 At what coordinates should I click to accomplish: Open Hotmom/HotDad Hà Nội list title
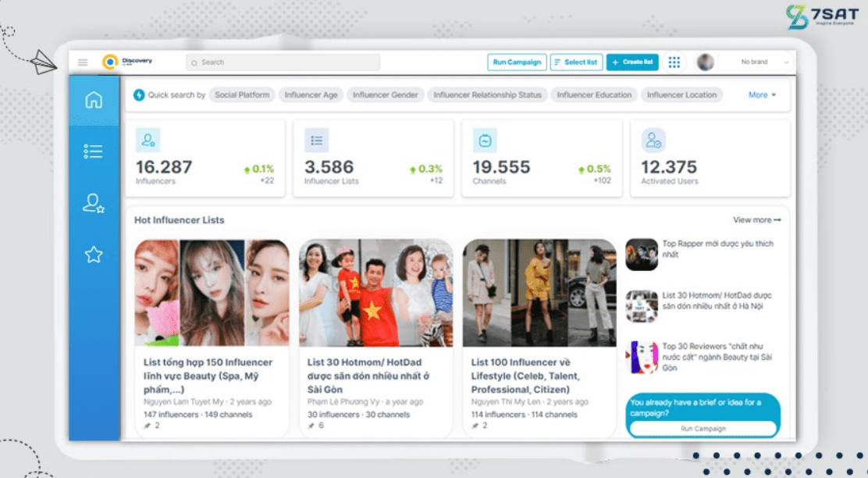click(717, 300)
